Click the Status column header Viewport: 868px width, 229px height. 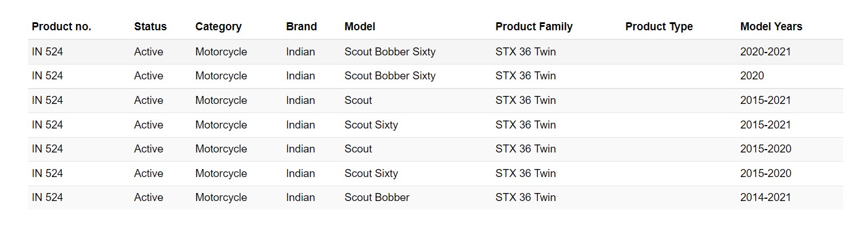click(x=150, y=27)
